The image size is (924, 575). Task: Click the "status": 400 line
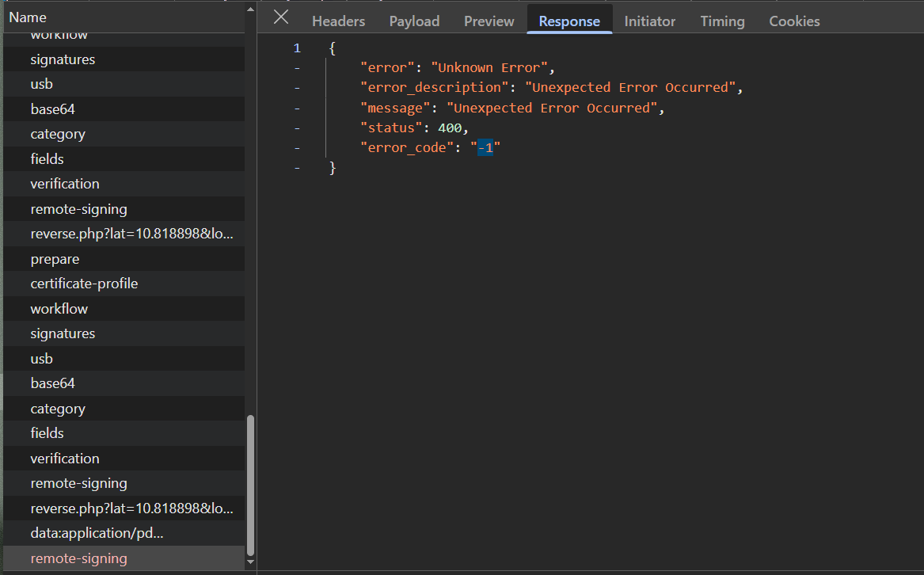[414, 128]
